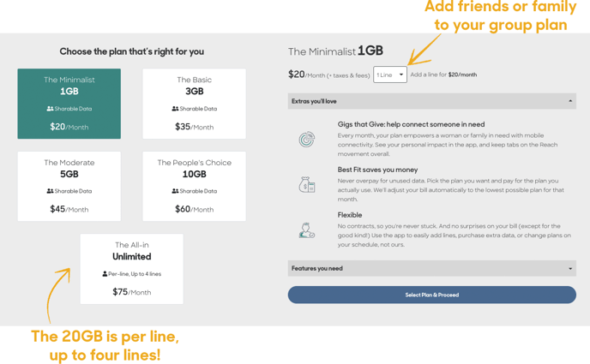Collapse the Extras you'll love section
The height and width of the screenshot is (364, 590).
432,101
